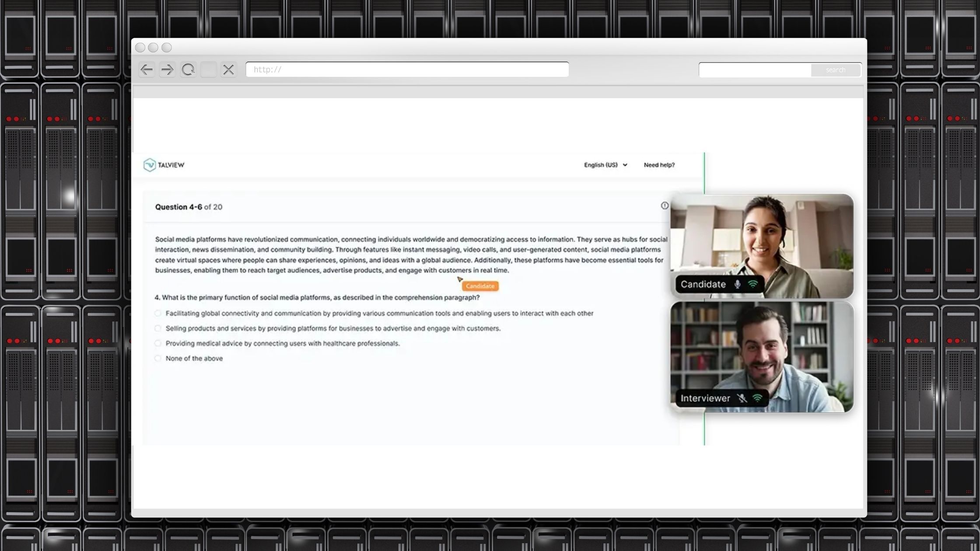Select 'Providing medical advice' answer option
The image size is (980, 551).
(158, 343)
